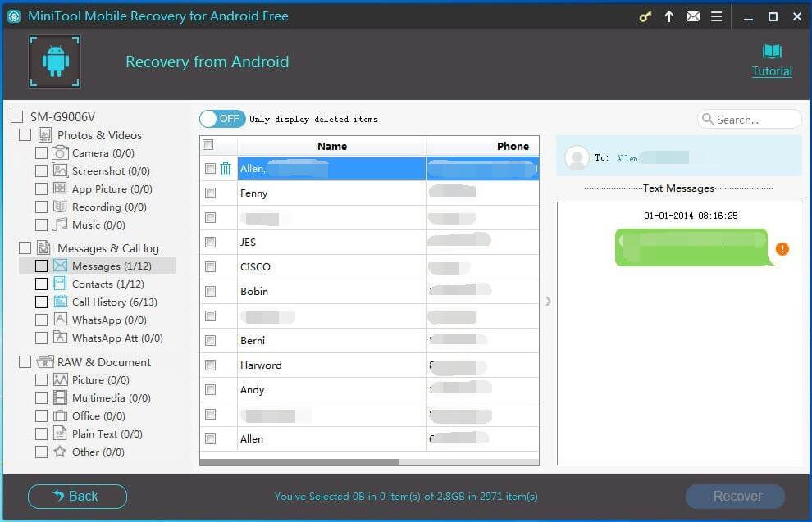The height and width of the screenshot is (522, 812).
Task: Click the key register icon in title bar
Action: 645,16
